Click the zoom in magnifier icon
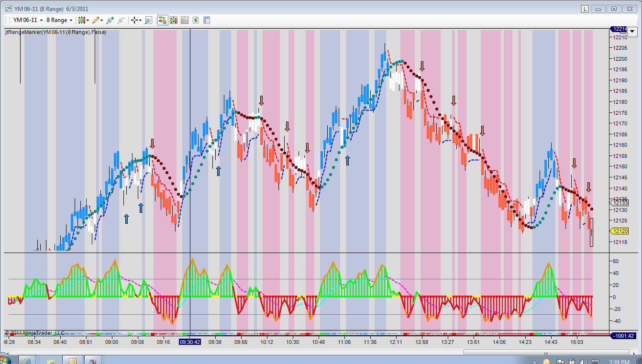Screen dimensions: 642x364 (110, 20)
